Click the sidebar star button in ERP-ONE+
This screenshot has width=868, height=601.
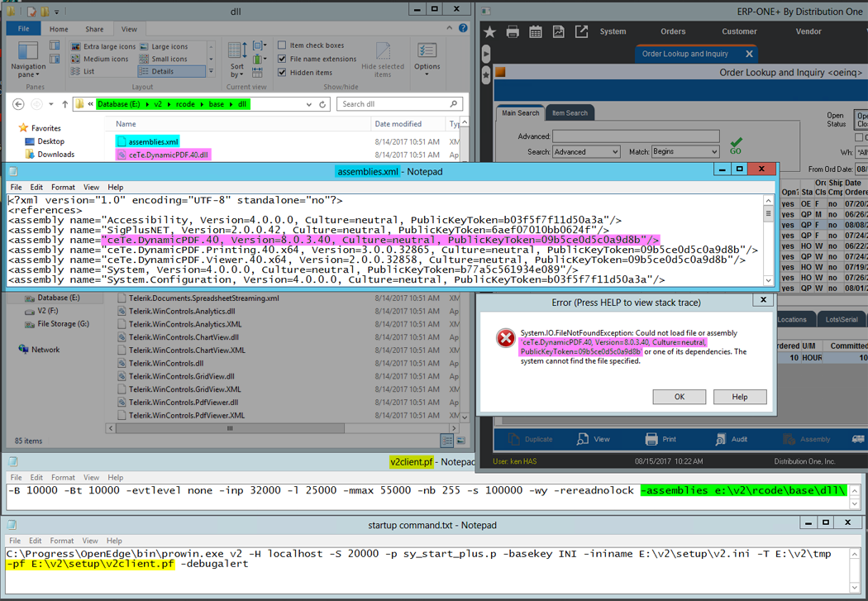coord(485,75)
